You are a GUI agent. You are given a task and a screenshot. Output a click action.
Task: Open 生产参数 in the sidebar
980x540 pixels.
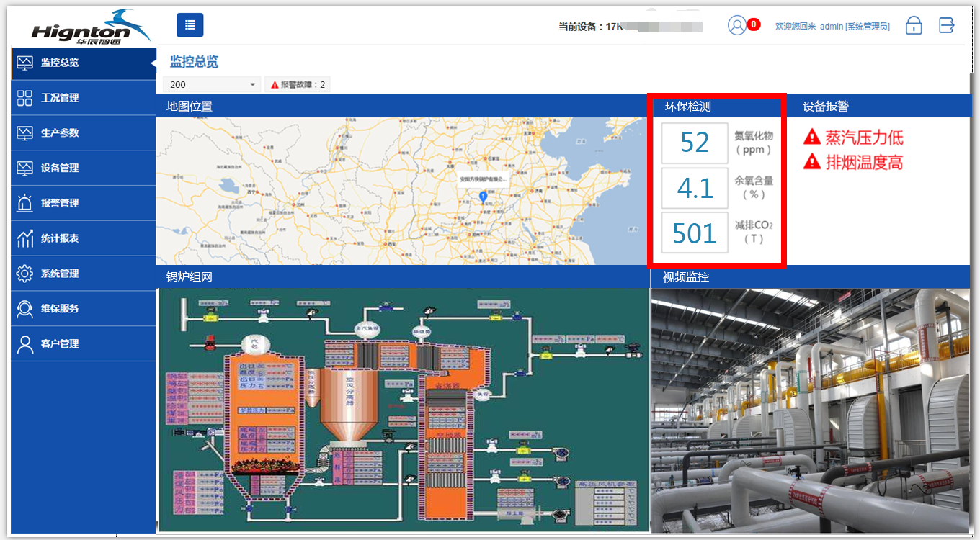click(x=60, y=133)
